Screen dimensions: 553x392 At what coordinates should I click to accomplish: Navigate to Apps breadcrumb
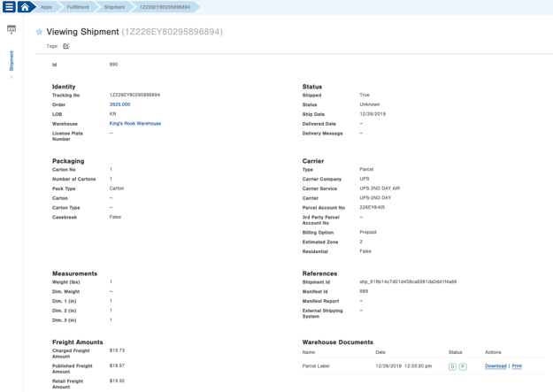tap(46, 7)
